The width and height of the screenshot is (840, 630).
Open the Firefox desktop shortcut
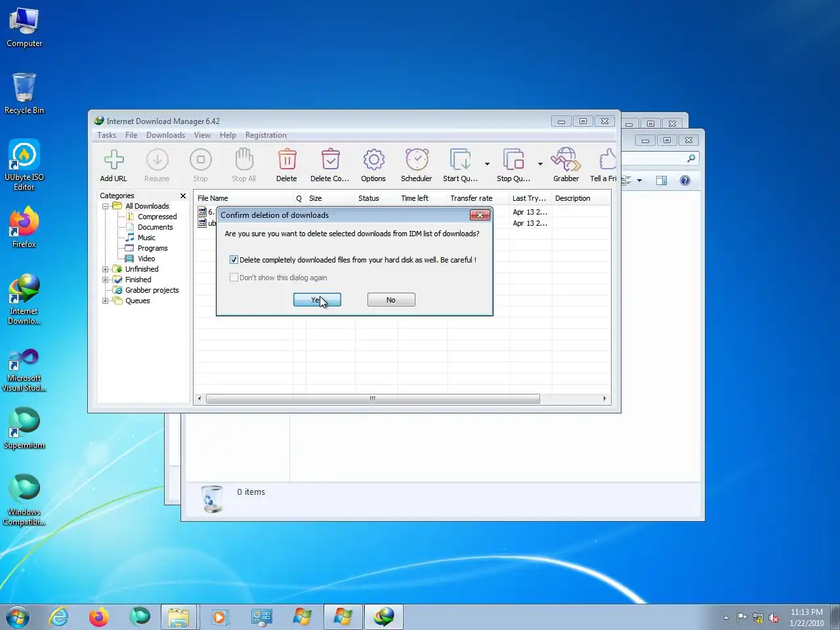(x=24, y=227)
